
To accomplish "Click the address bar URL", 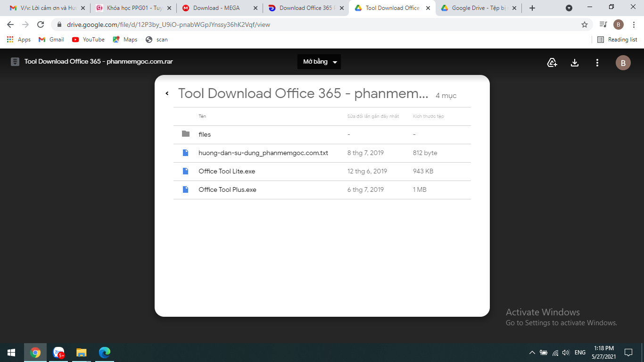I will 169,25.
